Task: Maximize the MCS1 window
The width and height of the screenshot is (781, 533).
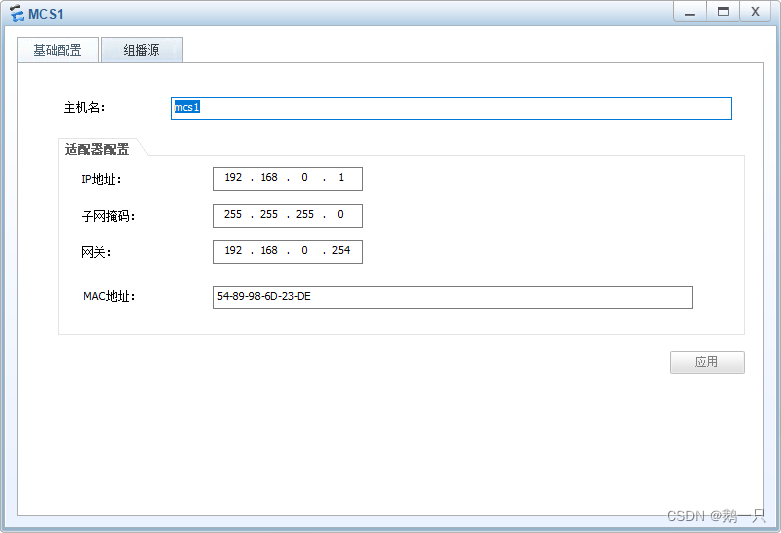Action: [723, 12]
